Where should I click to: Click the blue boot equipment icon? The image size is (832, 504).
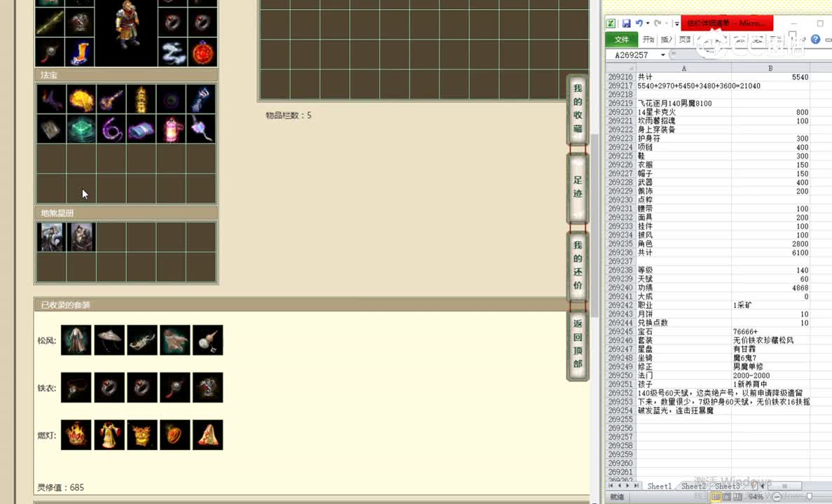(80, 52)
